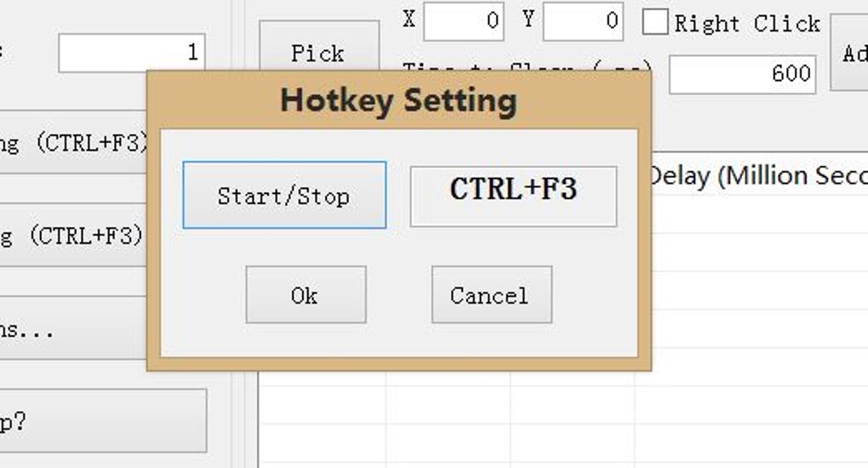
Task: Cancel the Hotkey Setting dialog
Action: click(491, 294)
